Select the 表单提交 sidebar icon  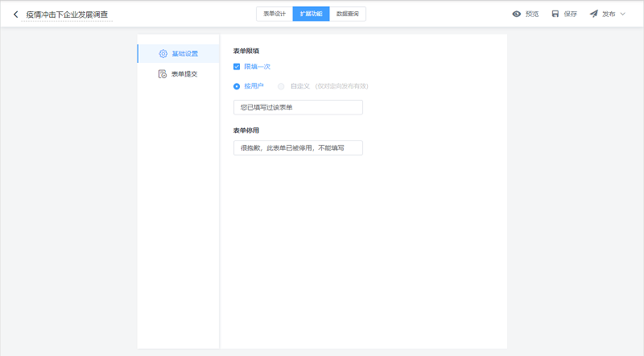(x=163, y=73)
